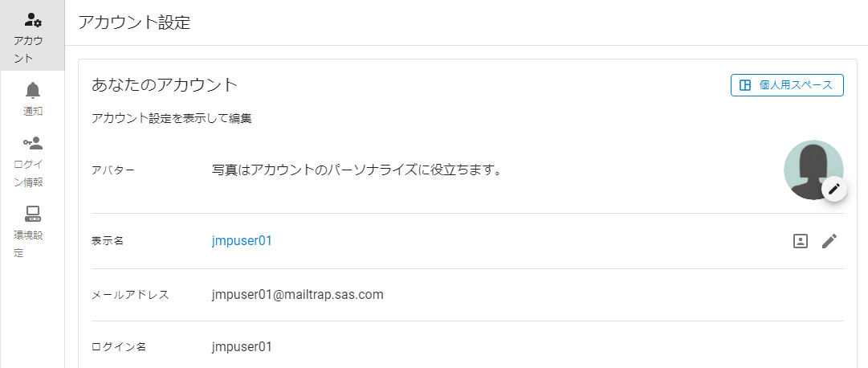
Task: Go to the ログイン情報 sidebar section
Action: 29,172
